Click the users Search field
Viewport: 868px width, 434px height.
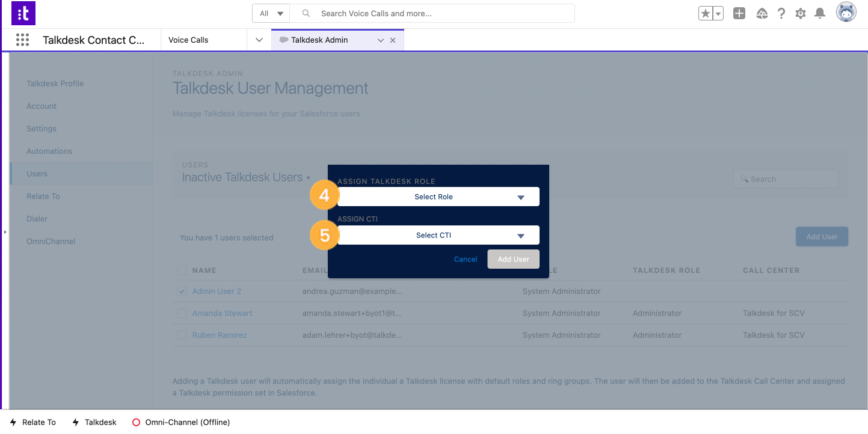[785, 179]
